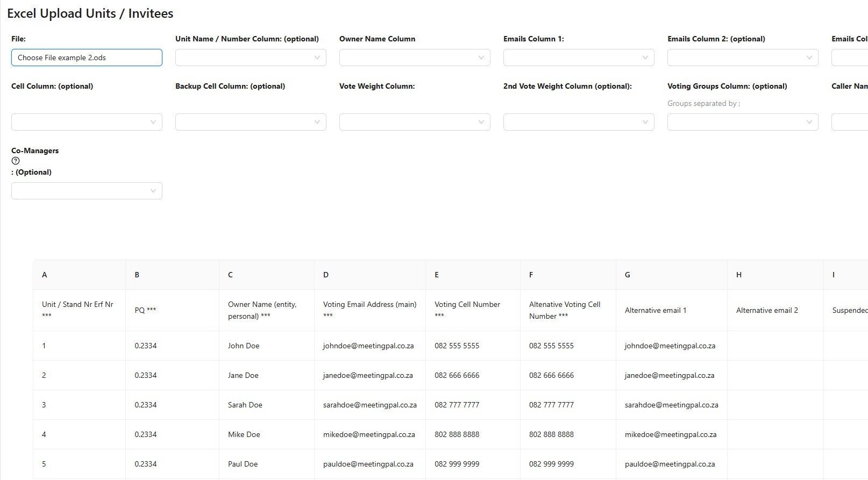Expand 2nd Vote Weight Column dropdown
This screenshot has height=480, width=868.
[x=578, y=122]
